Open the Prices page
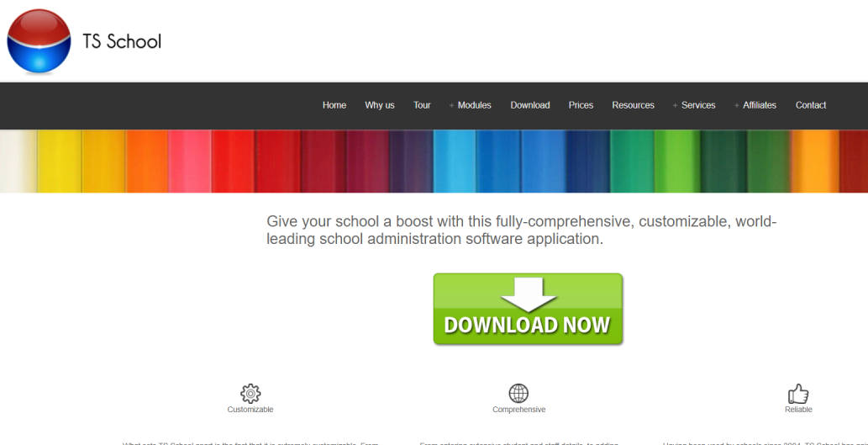Viewport: 868px width, 445px height. (581, 105)
